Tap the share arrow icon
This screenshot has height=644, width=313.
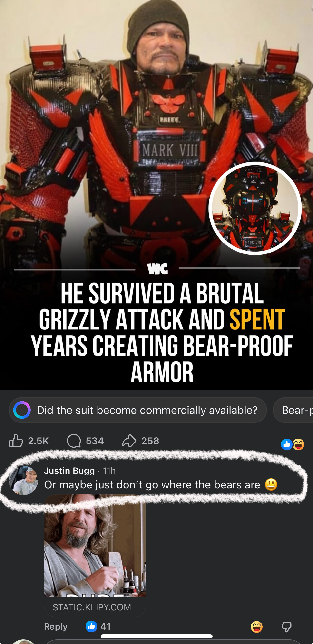click(129, 441)
